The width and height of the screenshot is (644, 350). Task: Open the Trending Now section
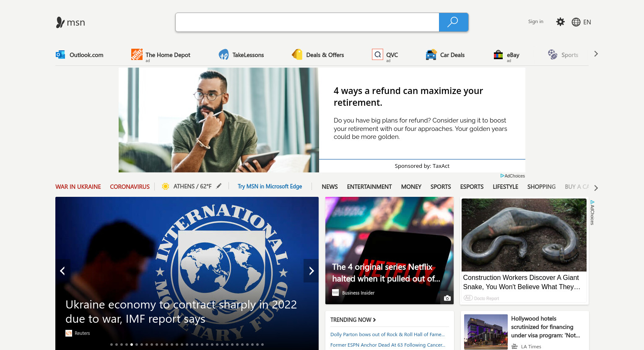(353, 320)
